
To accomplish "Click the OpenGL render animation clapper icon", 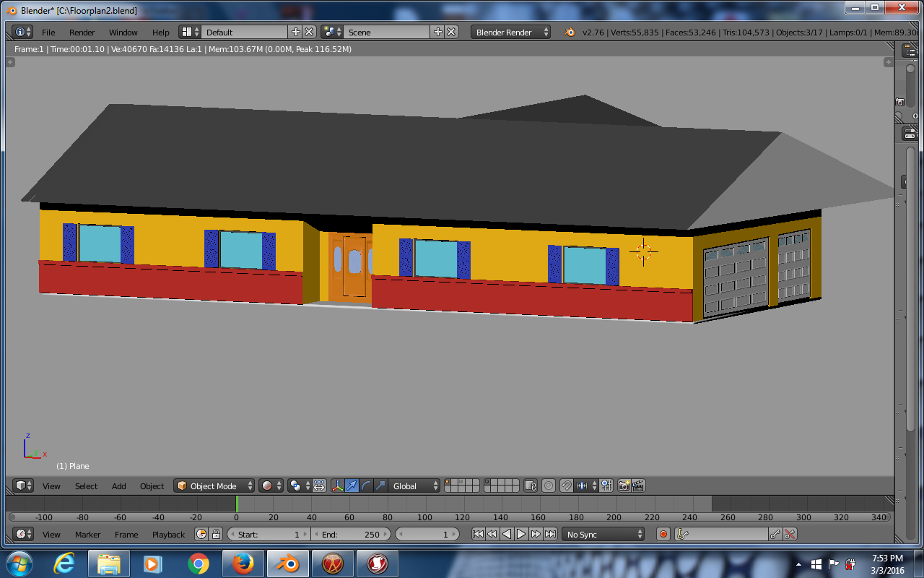I will tap(638, 486).
